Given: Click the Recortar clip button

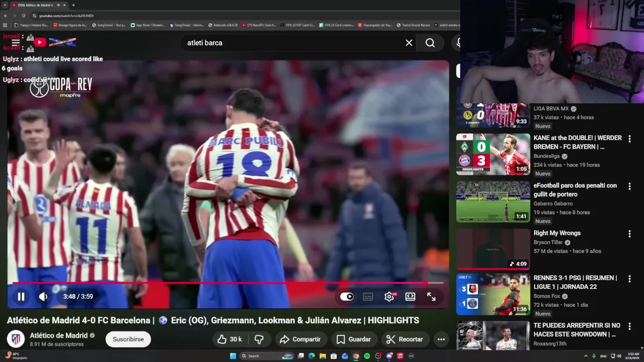Looking at the screenshot, I should click(x=405, y=339).
